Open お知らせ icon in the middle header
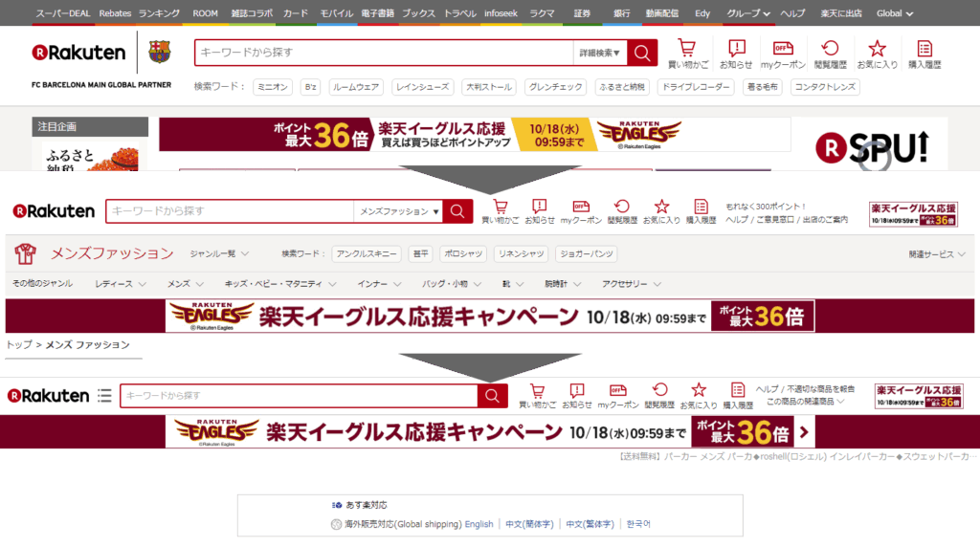 click(x=540, y=211)
